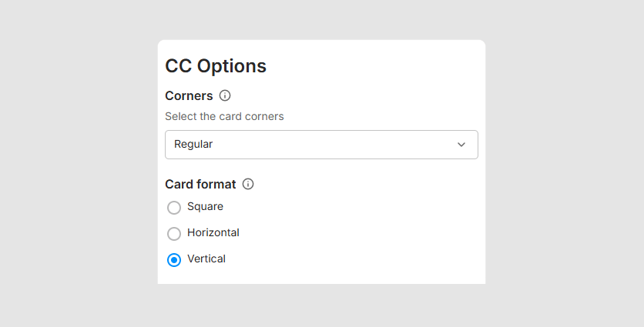Viewport: 644px width, 327px height.
Task: Click the 'Square' option label
Action: (x=205, y=206)
